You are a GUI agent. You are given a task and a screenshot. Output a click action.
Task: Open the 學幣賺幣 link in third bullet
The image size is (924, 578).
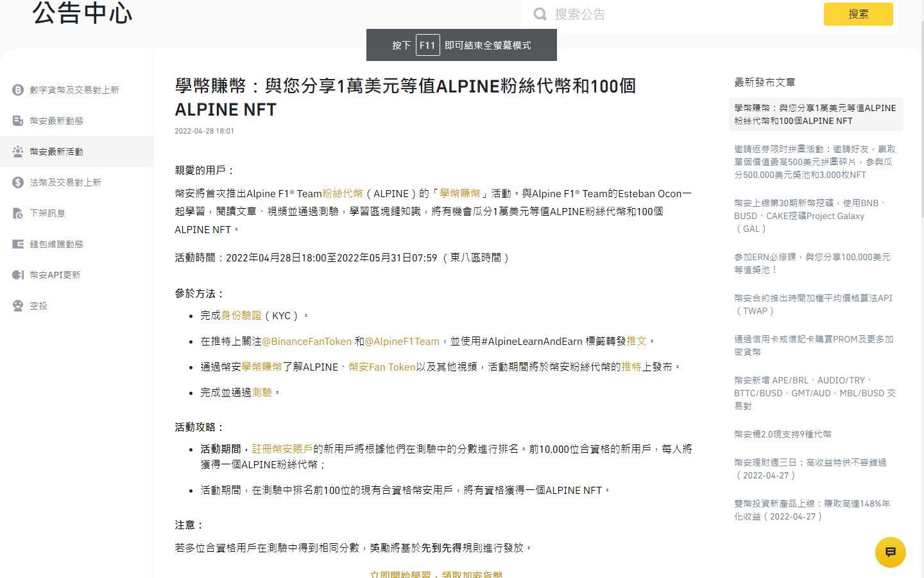point(262,367)
